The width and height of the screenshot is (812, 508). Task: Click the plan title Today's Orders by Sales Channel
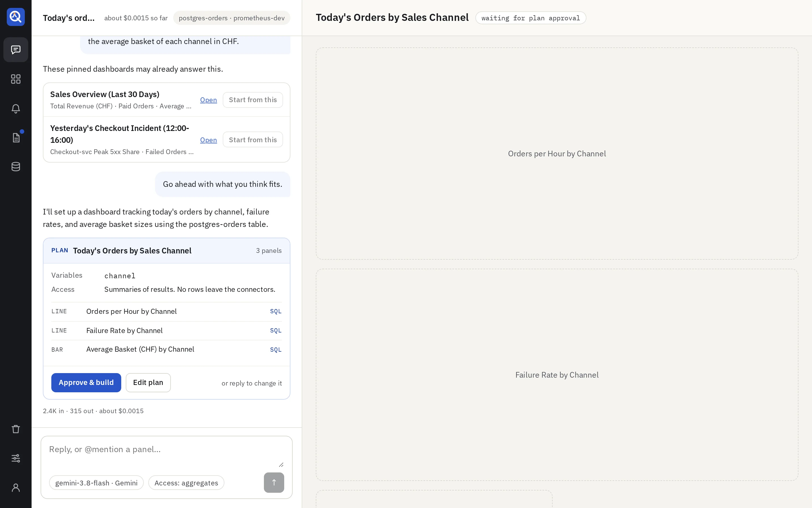pyautogui.click(x=132, y=251)
